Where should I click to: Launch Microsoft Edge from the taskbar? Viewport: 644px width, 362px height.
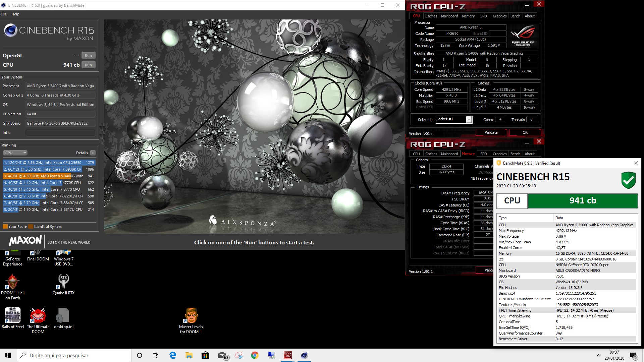pos(173,355)
